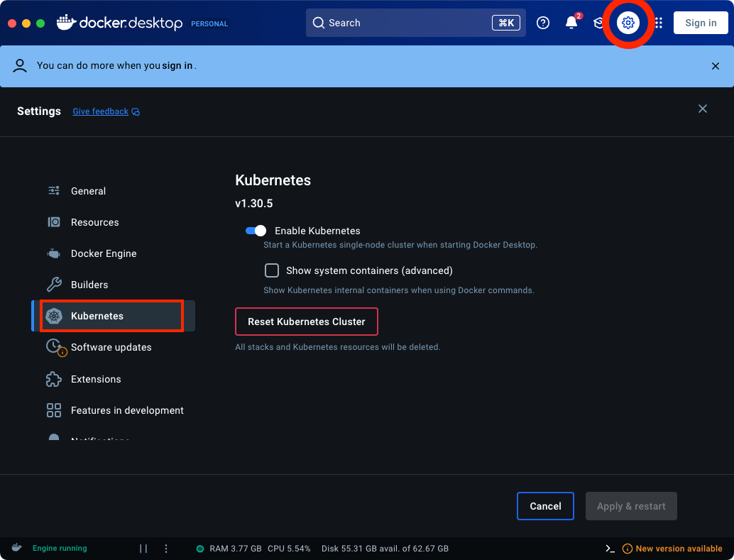The width and height of the screenshot is (734, 560).
Task: Click the New version available info icon
Action: [627, 549]
